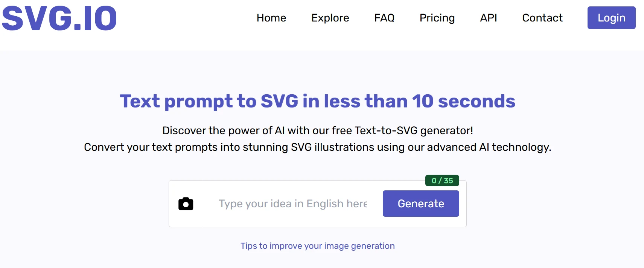644x268 pixels.
Task: Open the API page
Action: 488,18
